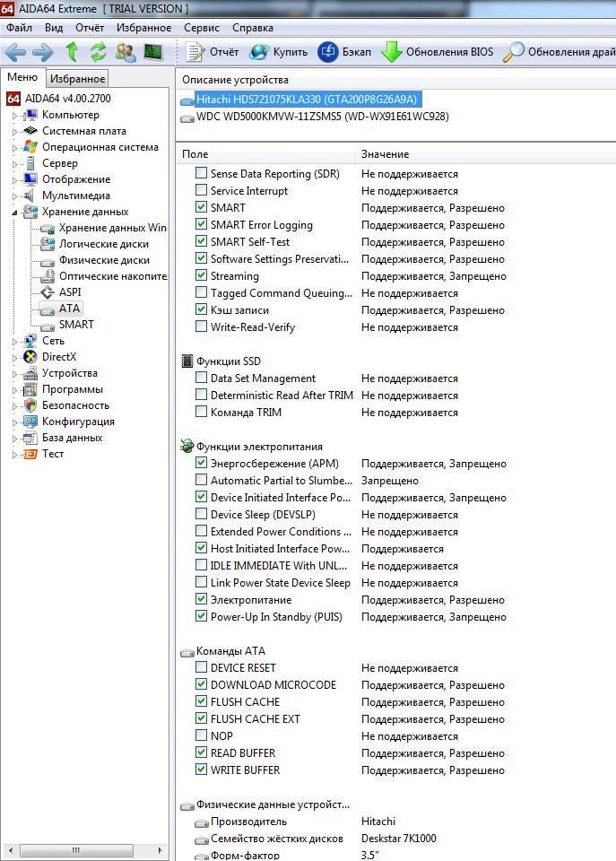Click the Операционная система Windows icon
Image resolution: width=616 pixels, height=861 pixels.
point(30,147)
